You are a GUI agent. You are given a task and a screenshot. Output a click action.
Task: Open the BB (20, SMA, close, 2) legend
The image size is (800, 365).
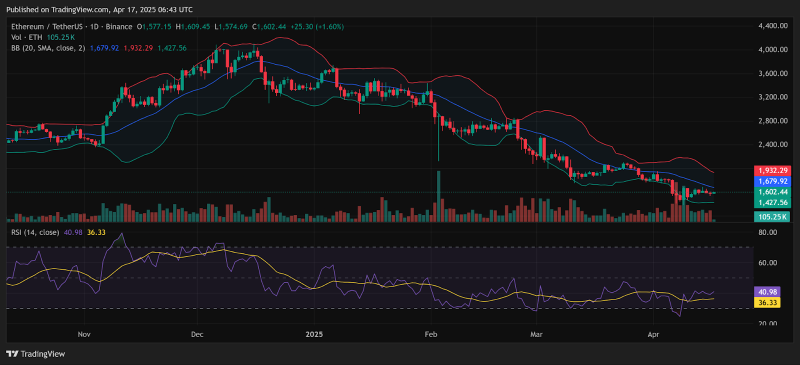pos(49,47)
